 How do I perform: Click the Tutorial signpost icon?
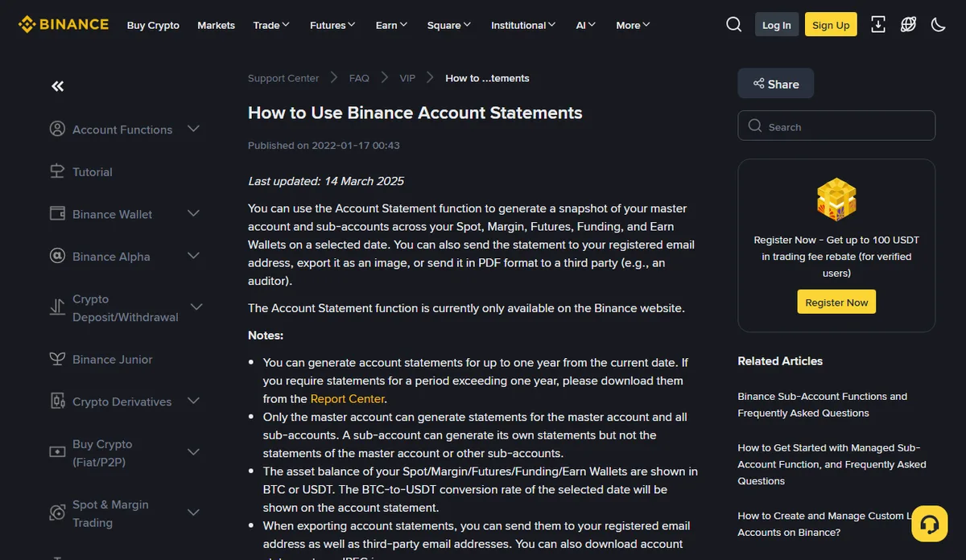[57, 171]
